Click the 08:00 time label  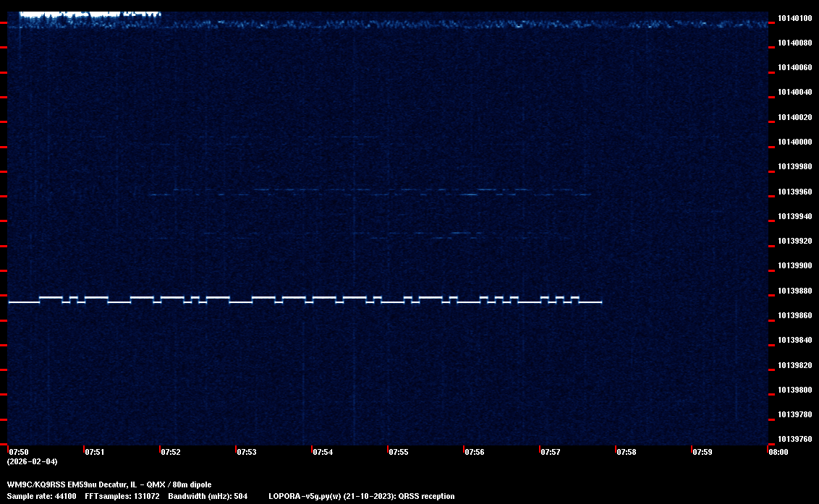pos(778,452)
